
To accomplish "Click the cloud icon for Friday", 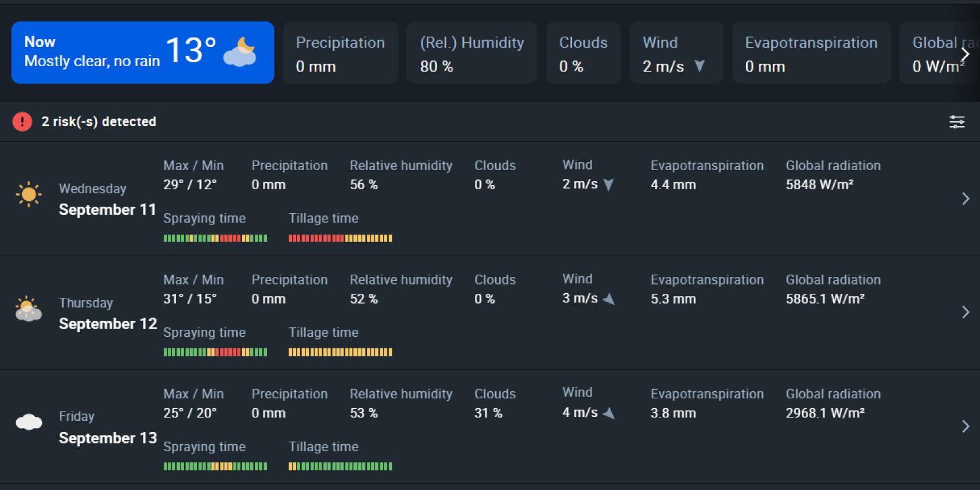I will [29, 422].
